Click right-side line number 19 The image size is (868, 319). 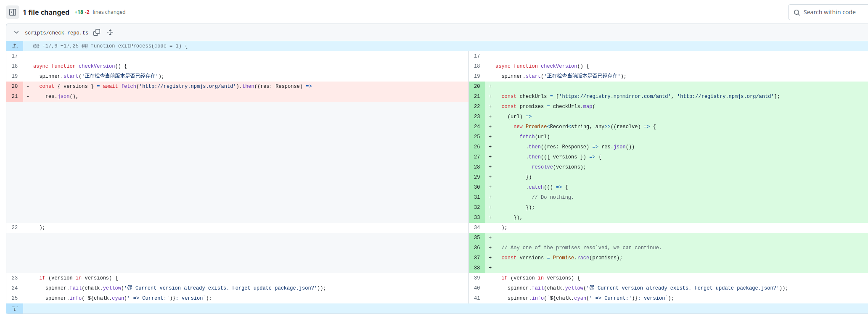pyautogui.click(x=477, y=76)
